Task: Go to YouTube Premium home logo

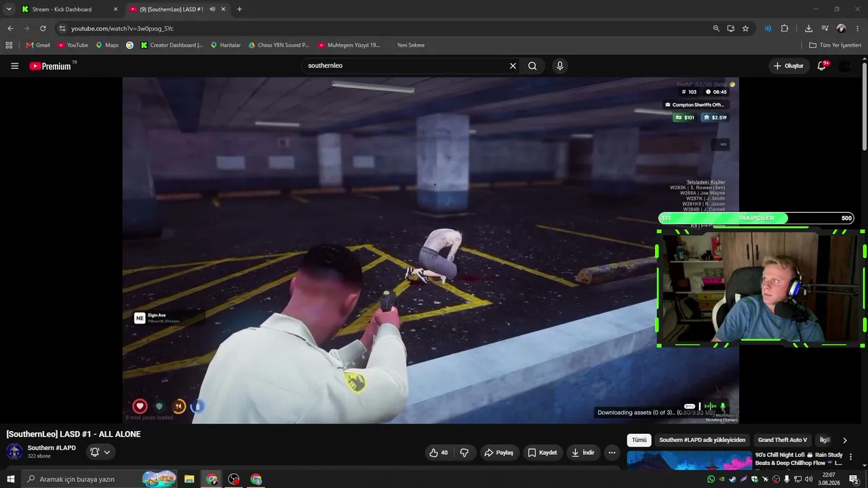Action: [50, 66]
